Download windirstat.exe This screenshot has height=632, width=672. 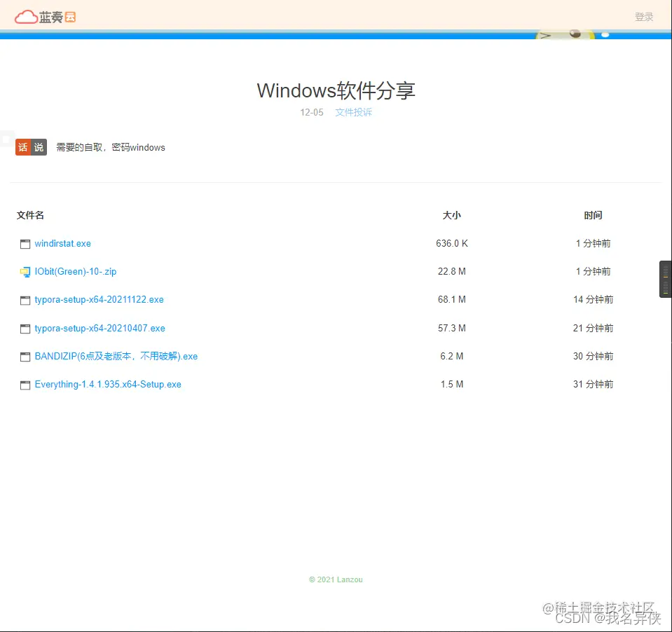pos(62,243)
